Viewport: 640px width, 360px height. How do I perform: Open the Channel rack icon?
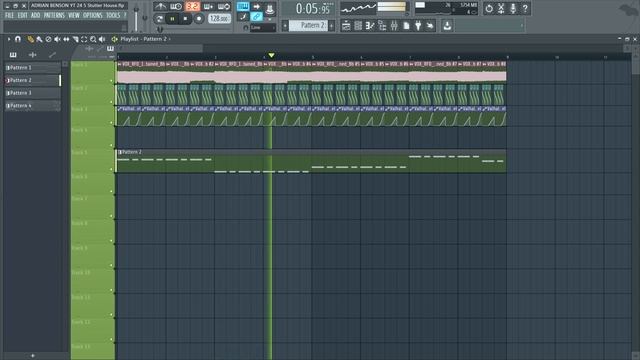(358, 26)
